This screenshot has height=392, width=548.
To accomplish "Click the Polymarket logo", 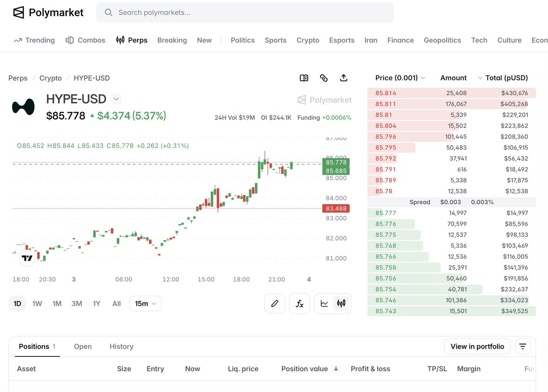I will [x=48, y=12].
